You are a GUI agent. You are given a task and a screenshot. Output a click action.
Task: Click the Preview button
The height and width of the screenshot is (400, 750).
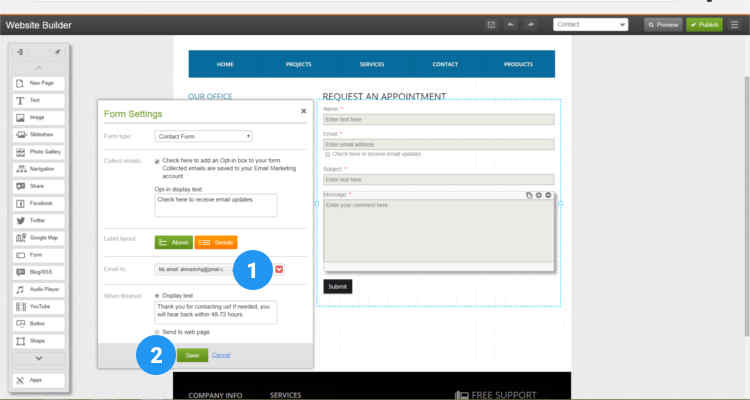pyautogui.click(x=663, y=25)
